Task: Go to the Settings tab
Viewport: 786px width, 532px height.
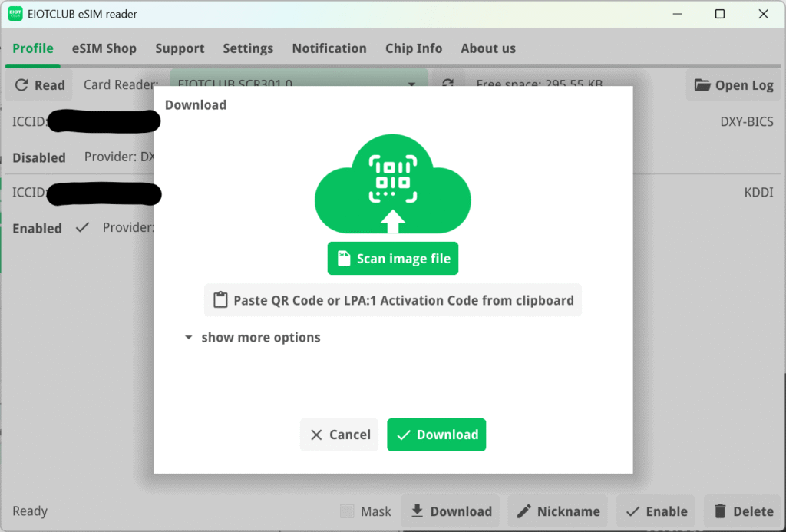Action: coord(248,48)
